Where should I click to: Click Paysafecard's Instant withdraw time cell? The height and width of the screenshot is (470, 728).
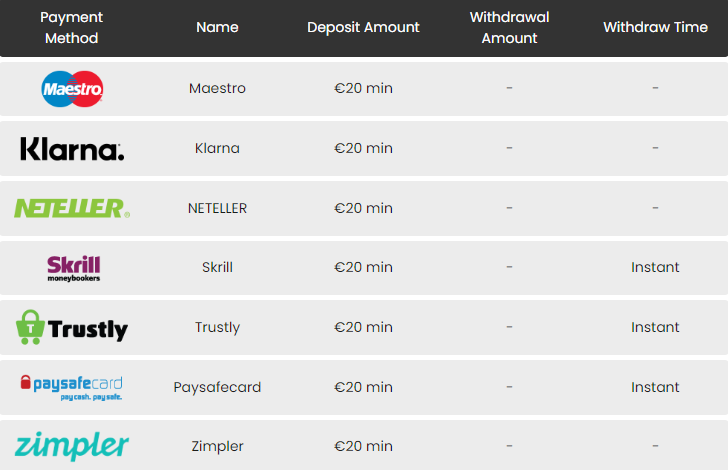655,387
